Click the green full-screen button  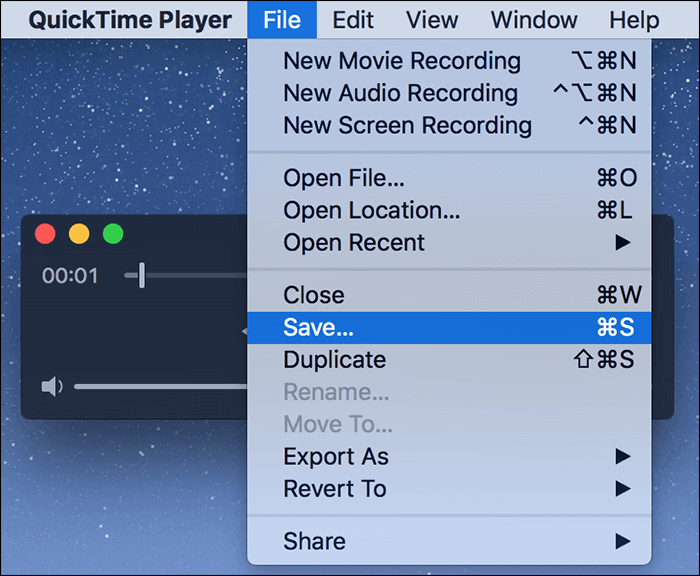pos(113,234)
